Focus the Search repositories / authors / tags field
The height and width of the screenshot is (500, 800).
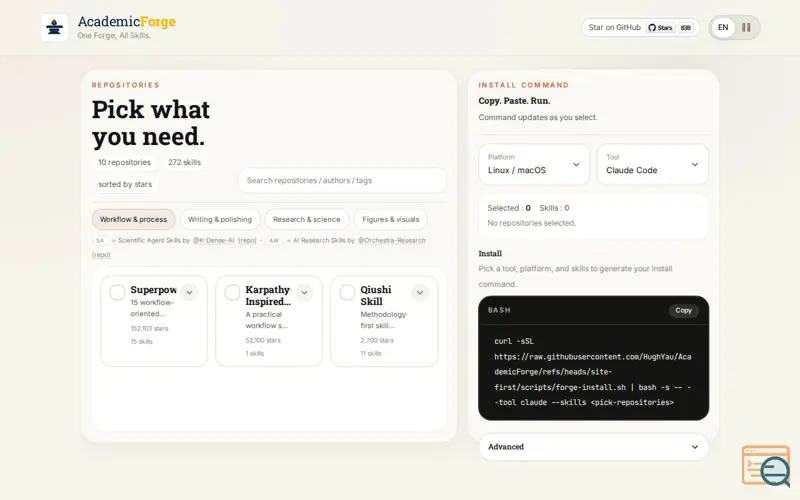342,181
